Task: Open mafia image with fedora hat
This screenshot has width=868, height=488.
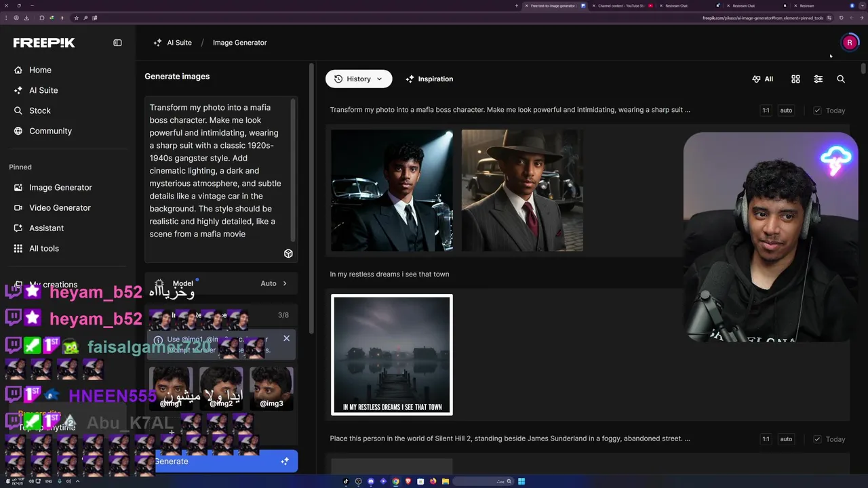Action: coord(522,190)
